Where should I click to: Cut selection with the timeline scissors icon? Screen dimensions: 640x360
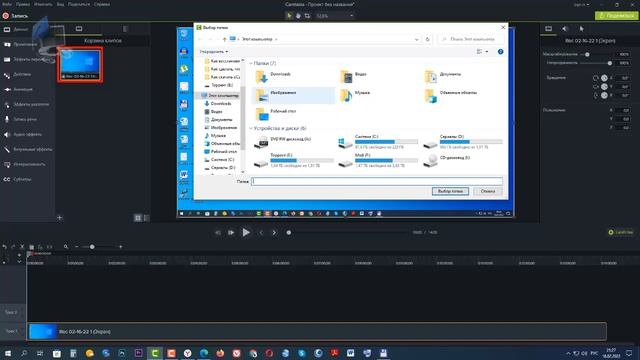22,247
